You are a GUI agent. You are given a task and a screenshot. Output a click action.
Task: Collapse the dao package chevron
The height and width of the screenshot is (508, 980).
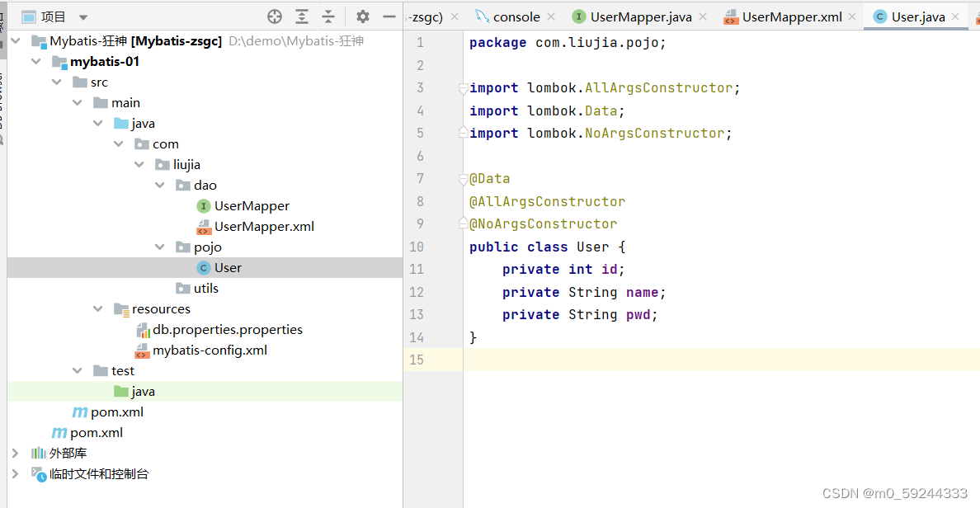tap(160, 186)
